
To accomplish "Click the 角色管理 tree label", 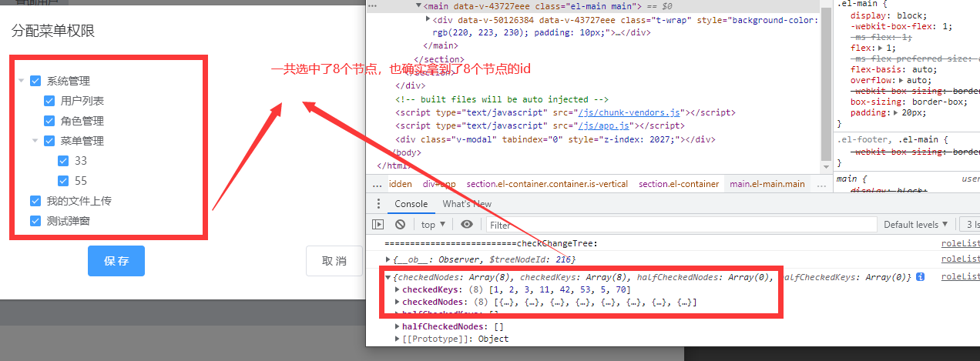I will (x=82, y=121).
